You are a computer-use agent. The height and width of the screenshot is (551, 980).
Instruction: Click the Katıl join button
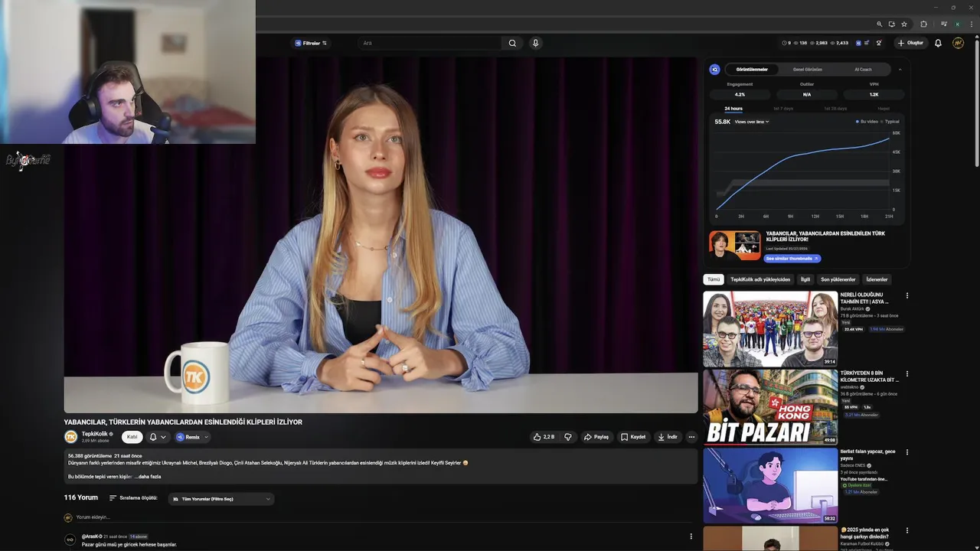tap(132, 437)
